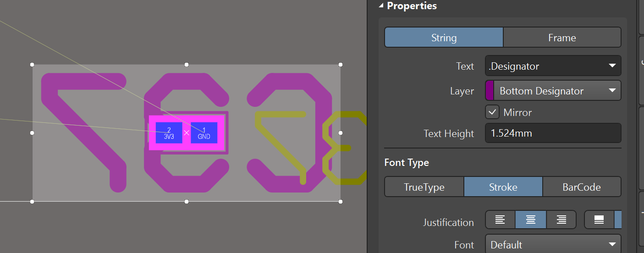The width and height of the screenshot is (644, 253).
Task: Click the purple layer color swatch
Action: click(x=490, y=91)
